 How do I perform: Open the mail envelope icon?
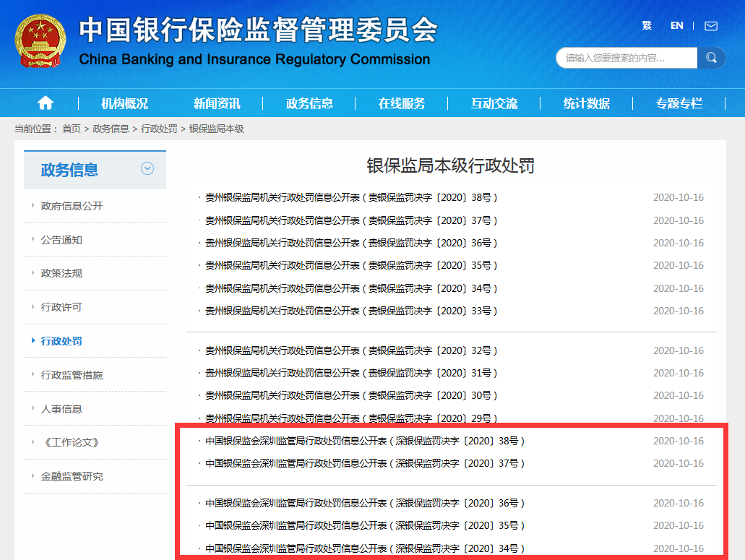point(711,26)
